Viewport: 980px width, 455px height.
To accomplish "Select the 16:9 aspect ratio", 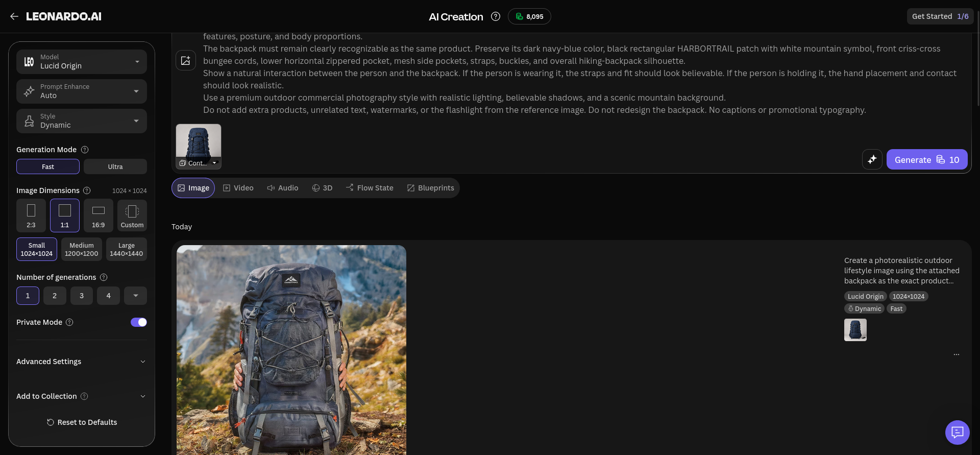I will click(x=99, y=215).
